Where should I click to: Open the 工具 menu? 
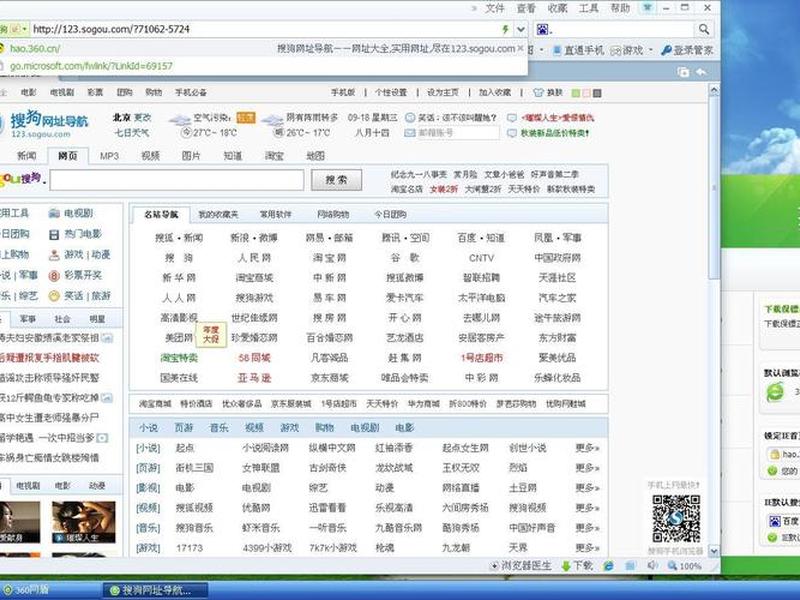click(588, 8)
